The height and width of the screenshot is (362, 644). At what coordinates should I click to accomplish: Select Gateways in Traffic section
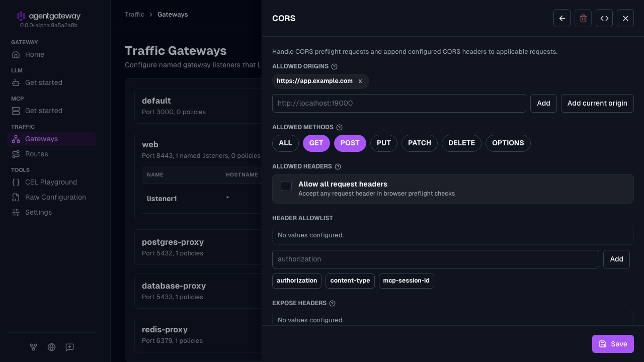51,139
